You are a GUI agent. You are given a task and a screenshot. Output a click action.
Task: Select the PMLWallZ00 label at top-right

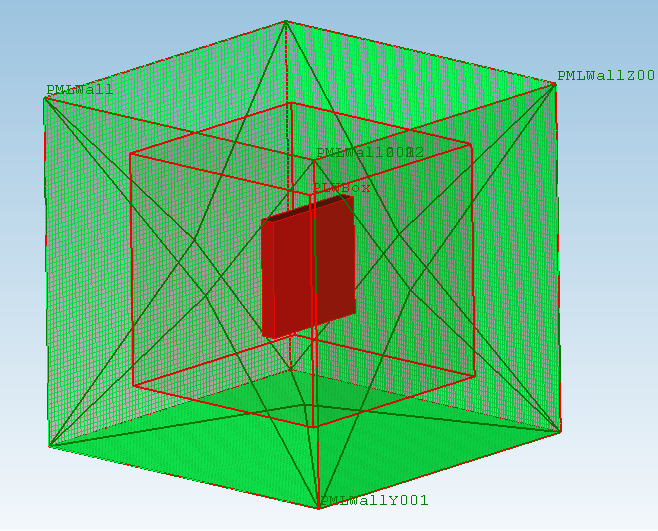(x=605, y=76)
